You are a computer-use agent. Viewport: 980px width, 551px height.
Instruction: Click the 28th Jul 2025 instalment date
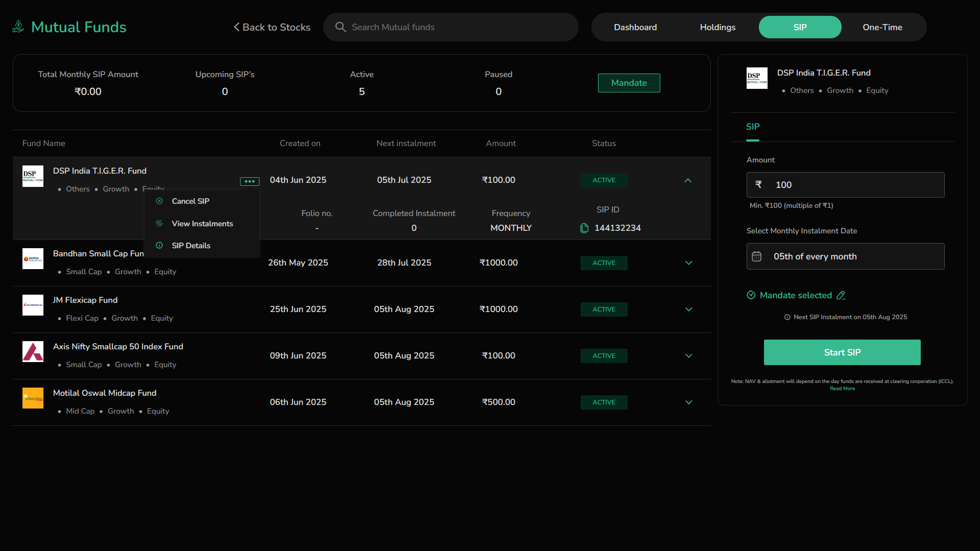click(x=404, y=263)
